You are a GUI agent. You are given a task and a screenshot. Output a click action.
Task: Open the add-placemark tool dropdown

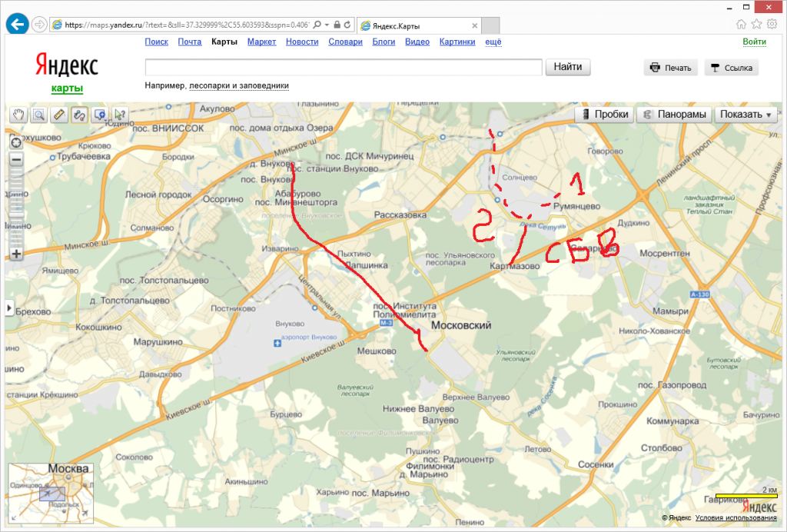point(100,115)
